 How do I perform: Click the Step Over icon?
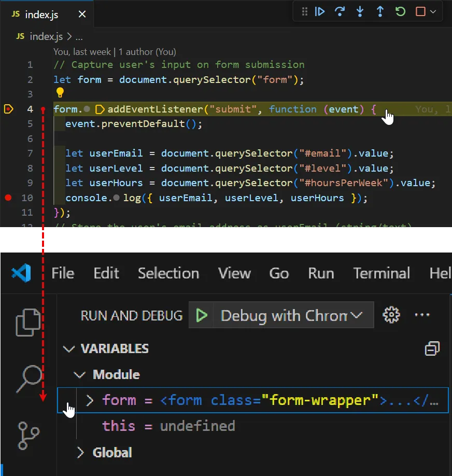tap(340, 11)
